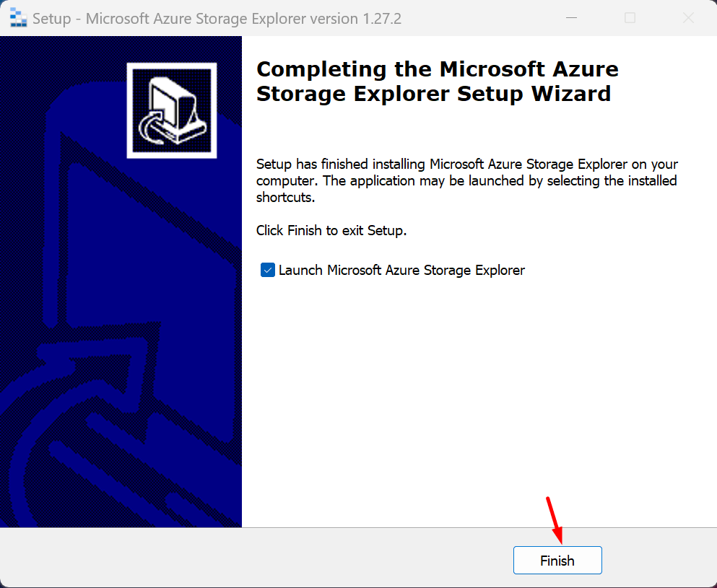Click the maximize icon
This screenshot has height=588, width=717.
click(629, 17)
